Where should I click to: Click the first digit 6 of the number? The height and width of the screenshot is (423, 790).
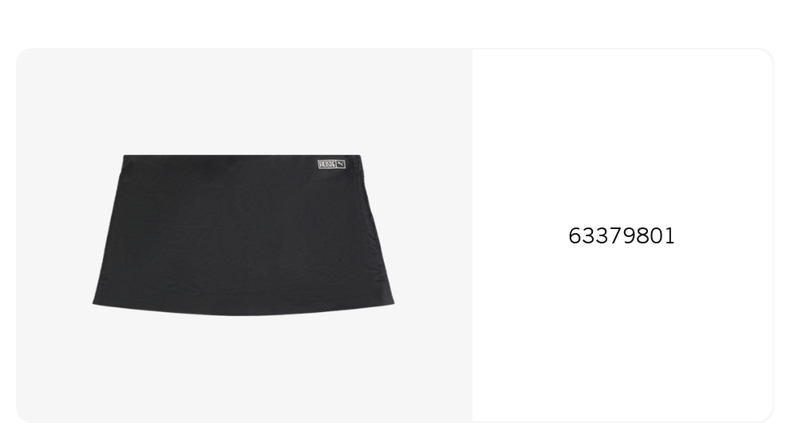point(574,236)
